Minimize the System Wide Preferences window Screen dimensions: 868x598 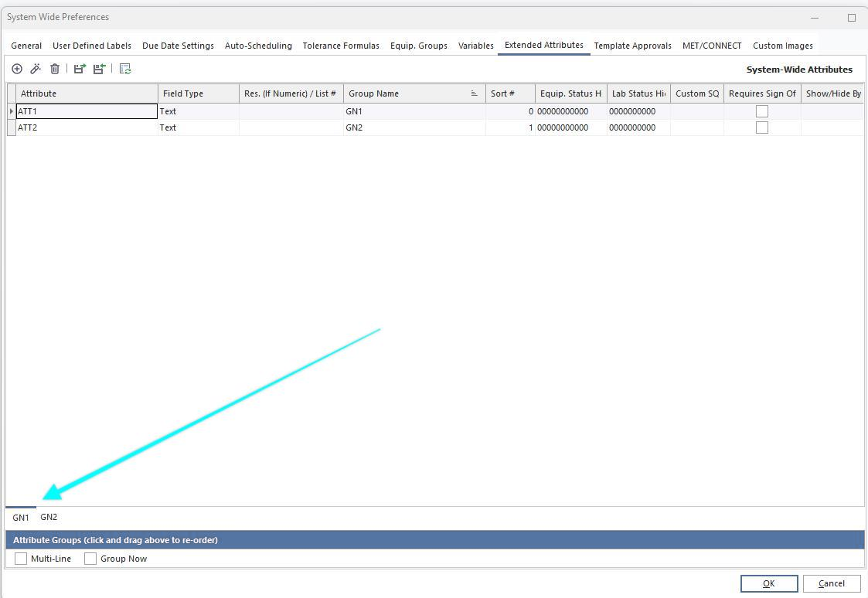click(x=815, y=18)
